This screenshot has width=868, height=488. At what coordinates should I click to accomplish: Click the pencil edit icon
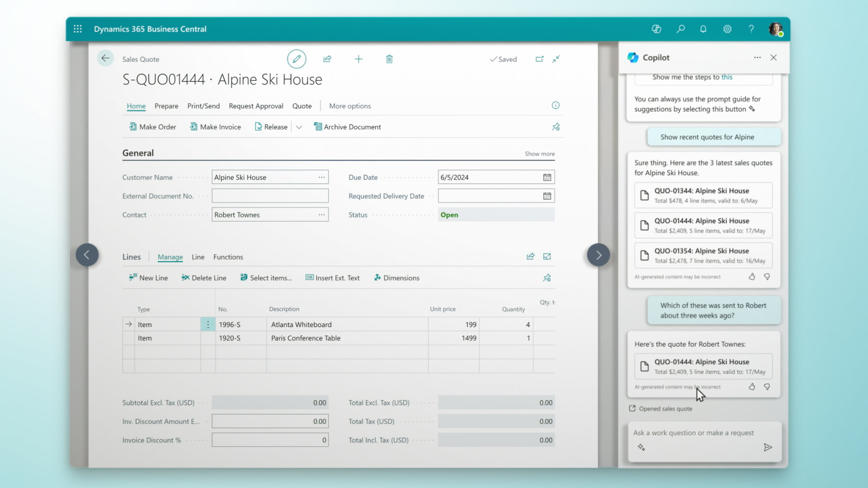point(296,59)
